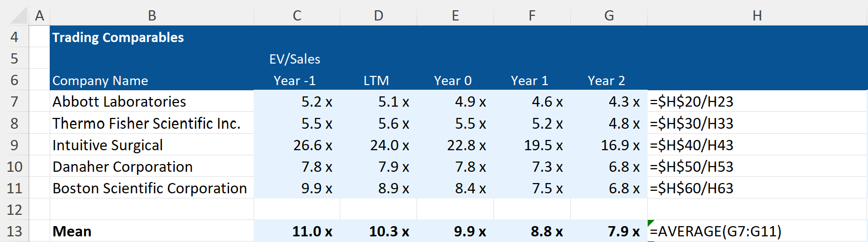The width and height of the screenshot is (868, 242).
Task: Select row 4 header
Action: [x=14, y=37]
